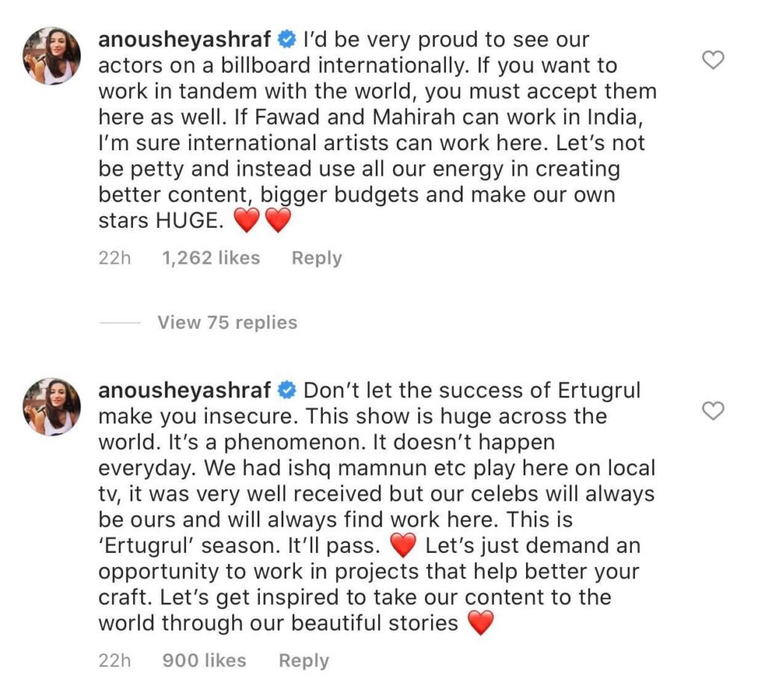Image resolution: width=765 pixels, height=700 pixels.
Task: Reply to the comment with 1,262 likes
Action: [316, 258]
